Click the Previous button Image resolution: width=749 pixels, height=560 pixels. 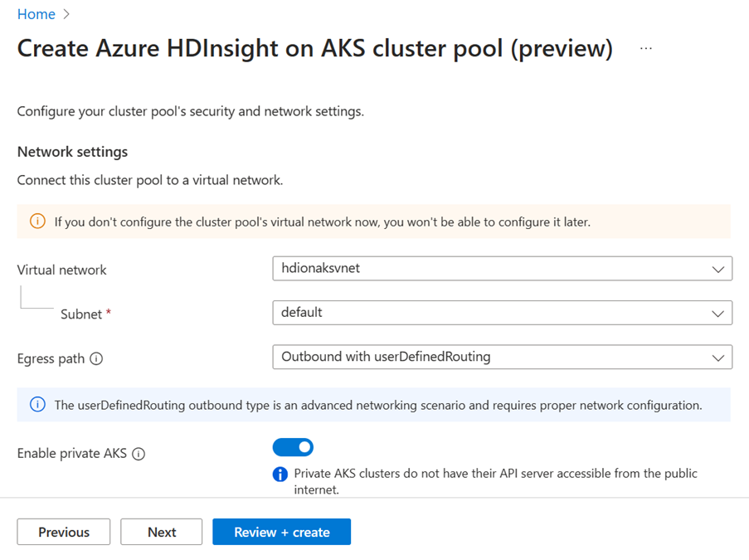click(63, 532)
